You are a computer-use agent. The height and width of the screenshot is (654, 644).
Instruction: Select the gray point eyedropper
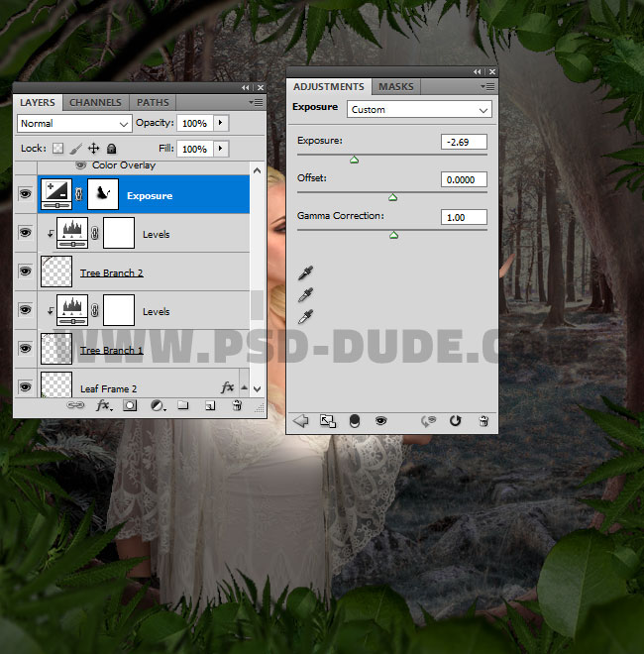[x=306, y=295]
